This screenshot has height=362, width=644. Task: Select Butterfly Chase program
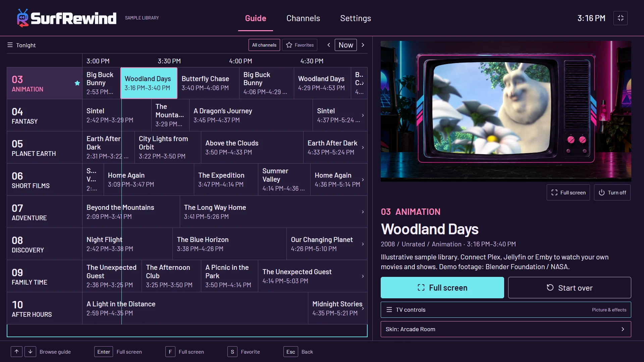coord(208,83)
